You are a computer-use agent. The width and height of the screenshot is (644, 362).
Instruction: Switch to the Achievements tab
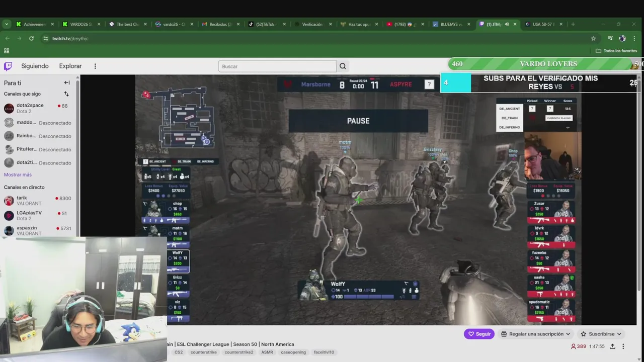[34, 24]
